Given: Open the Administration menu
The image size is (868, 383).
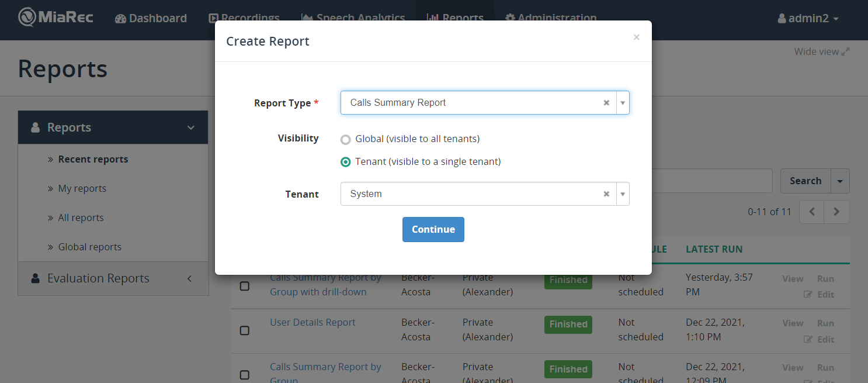Looking at the screenshot, I should [551, 18].
